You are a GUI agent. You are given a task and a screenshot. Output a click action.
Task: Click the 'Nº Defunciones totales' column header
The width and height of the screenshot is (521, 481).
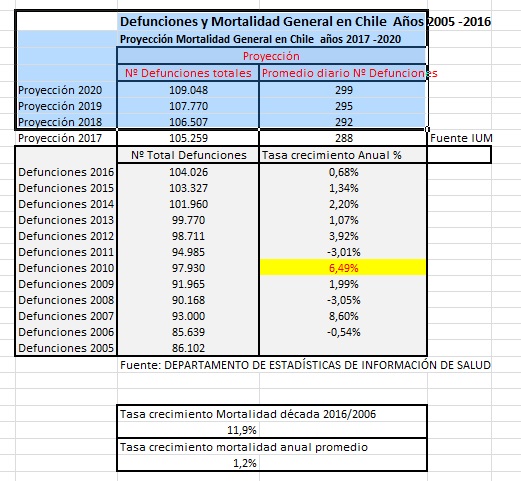point(188,73)
